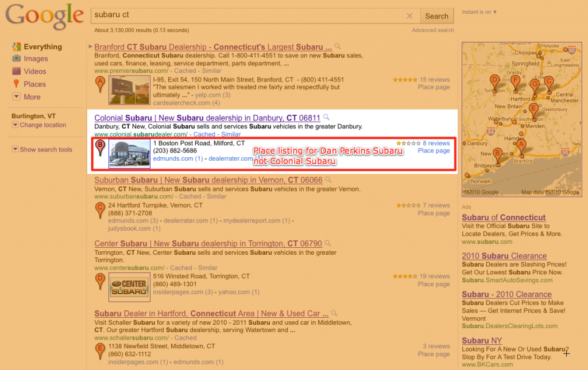Switch to Places results
Screen dimensions: 588x370
pyautogui.click(x=34, y=84)
